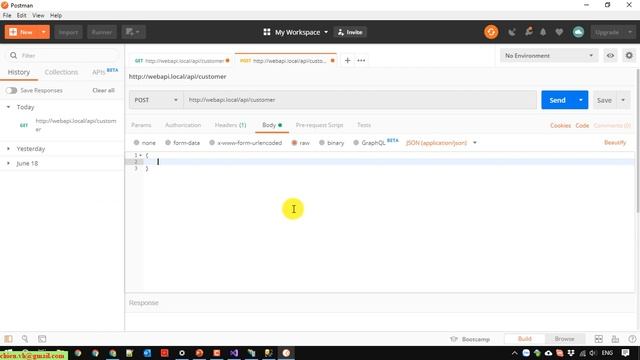Open Visual Studio from the taskbar

(x=234, y=353)
